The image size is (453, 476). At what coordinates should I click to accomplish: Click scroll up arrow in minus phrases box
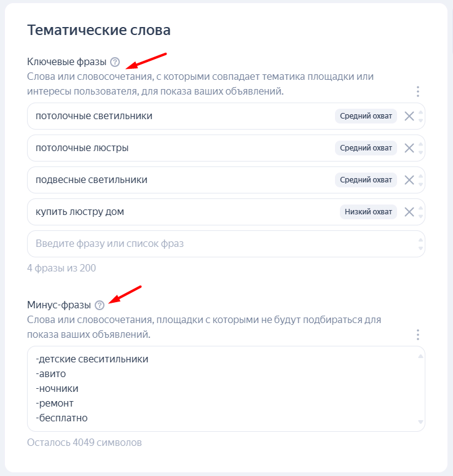click(x=420, y=356)
